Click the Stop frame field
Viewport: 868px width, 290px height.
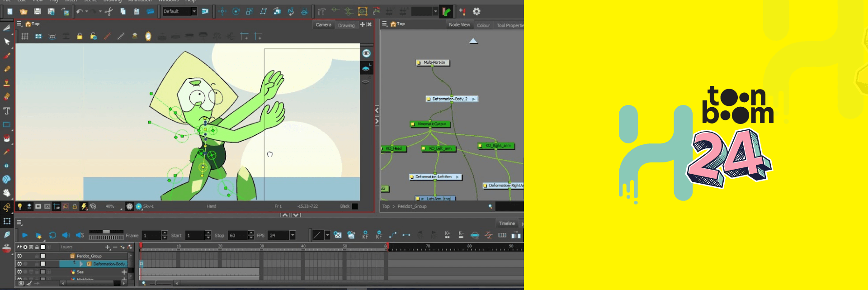click(x=238, y=235)
